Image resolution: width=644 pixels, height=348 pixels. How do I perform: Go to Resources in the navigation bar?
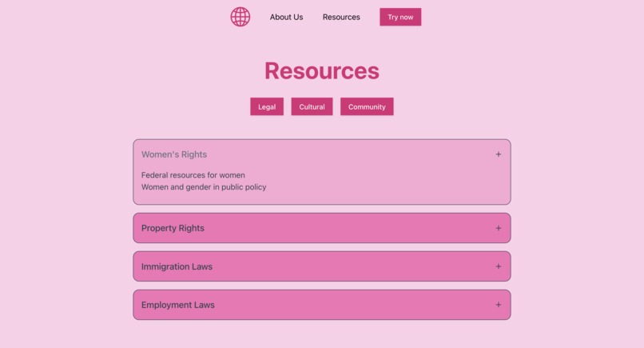coord(341,17)
